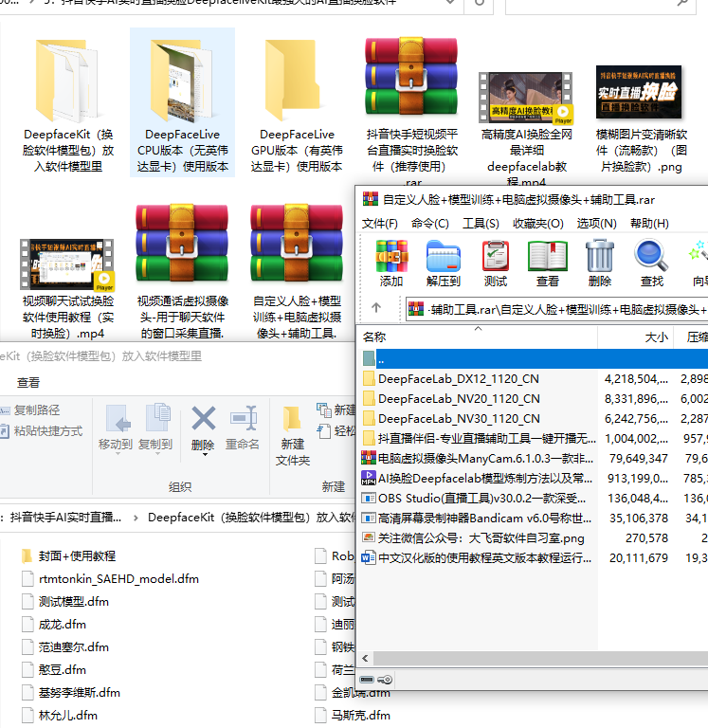Screen dimensions: 708x728
Task: Select the DeepFaceLive CPU版本 folder
Action: [183, 103]
